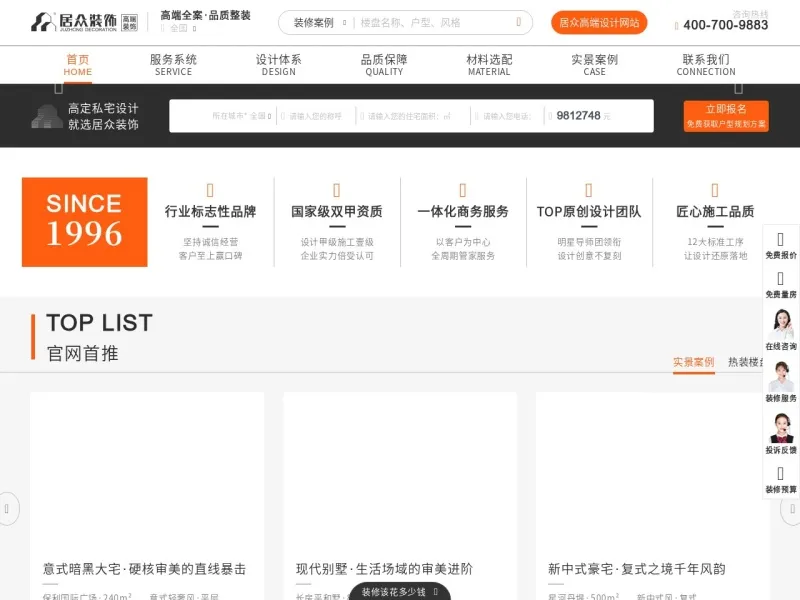
Task: Click the 400-700-9883 hotline number
Action: pyautogui.click(x=726, y=25)
